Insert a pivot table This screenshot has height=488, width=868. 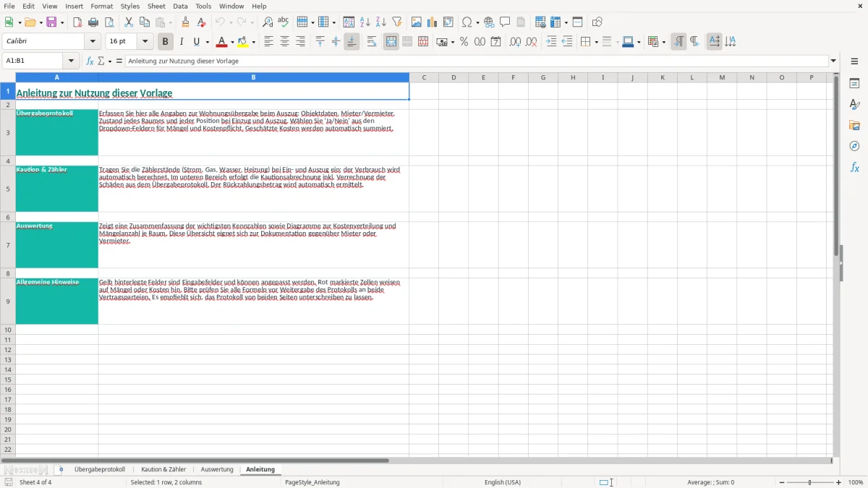pos(448,22)
